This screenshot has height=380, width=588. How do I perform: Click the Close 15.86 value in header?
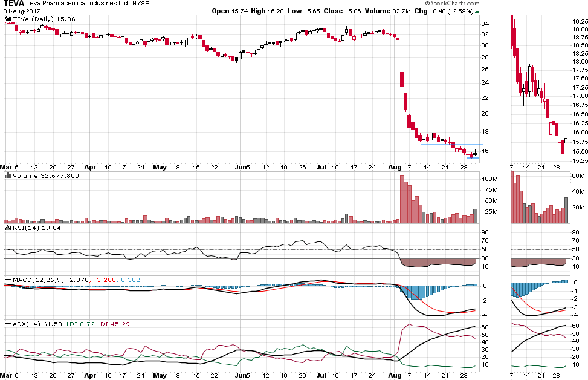pyautogui.click(x=342, y=11)
